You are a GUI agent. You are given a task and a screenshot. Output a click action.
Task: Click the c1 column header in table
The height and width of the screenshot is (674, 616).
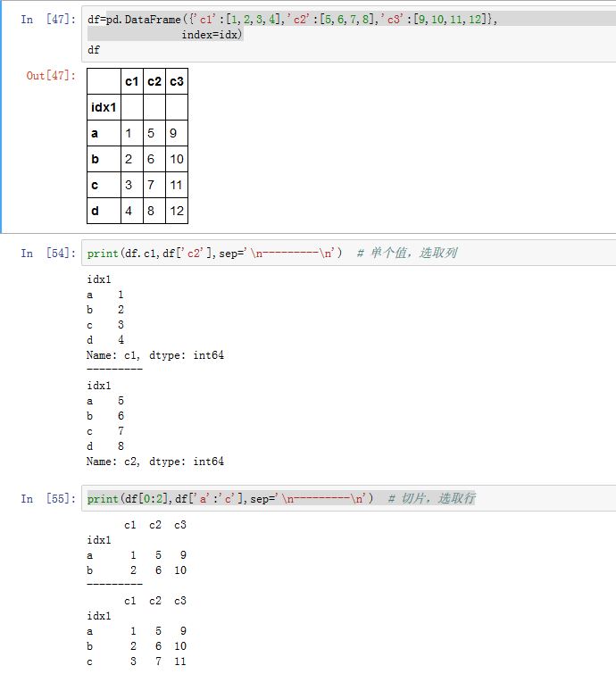click(131, 82)
